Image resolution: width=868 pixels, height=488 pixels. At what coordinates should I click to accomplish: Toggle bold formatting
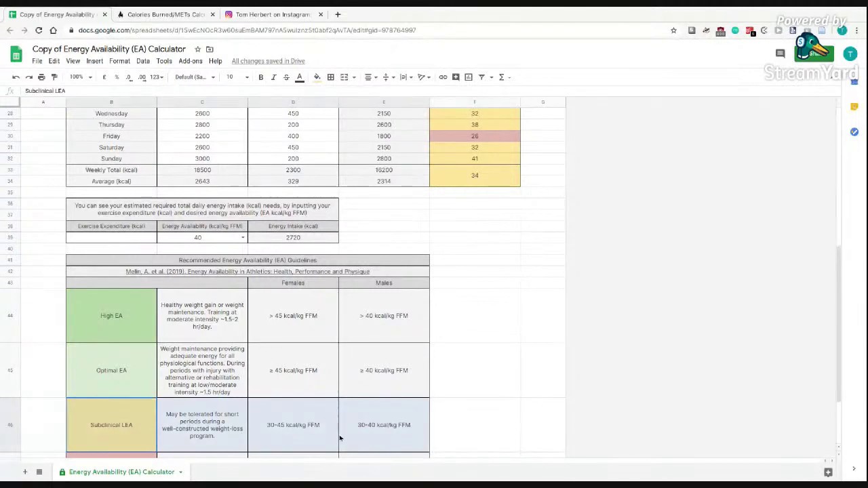(x=260, y=77)
